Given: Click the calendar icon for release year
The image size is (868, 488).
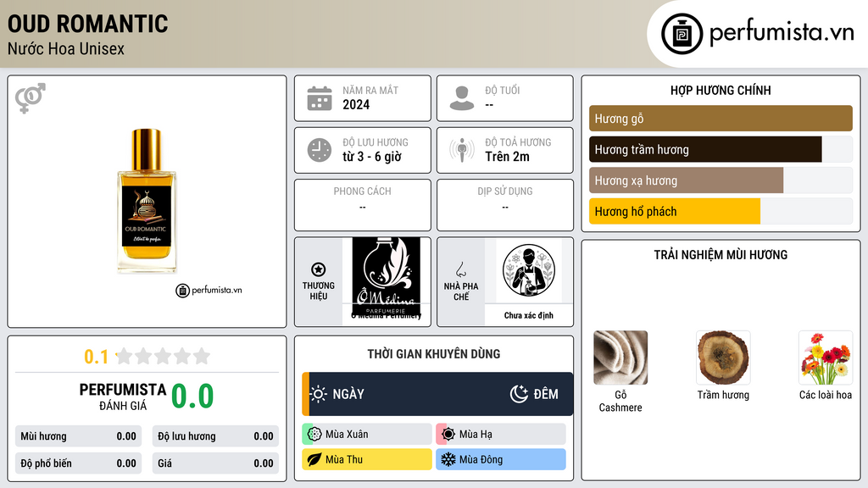Looking at the screenshot, I should 320,98.
